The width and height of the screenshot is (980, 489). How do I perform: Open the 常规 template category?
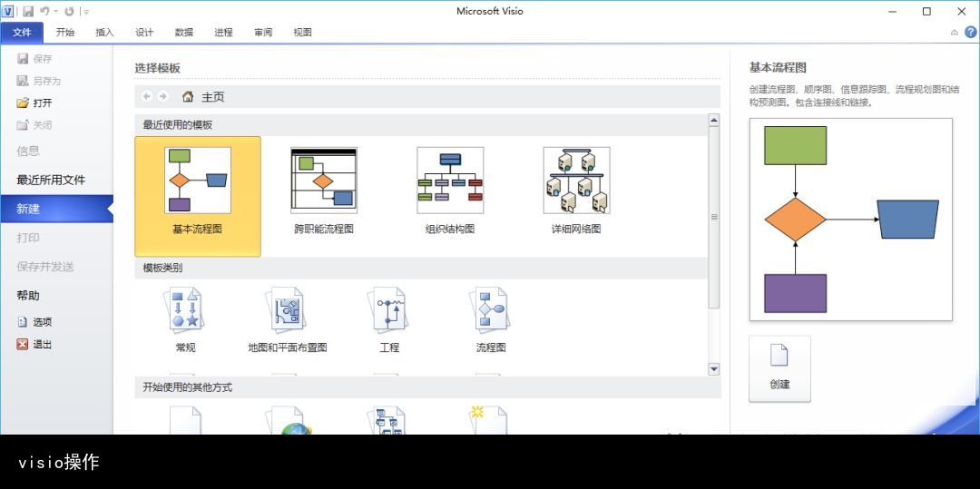click(x=186, y=309)
